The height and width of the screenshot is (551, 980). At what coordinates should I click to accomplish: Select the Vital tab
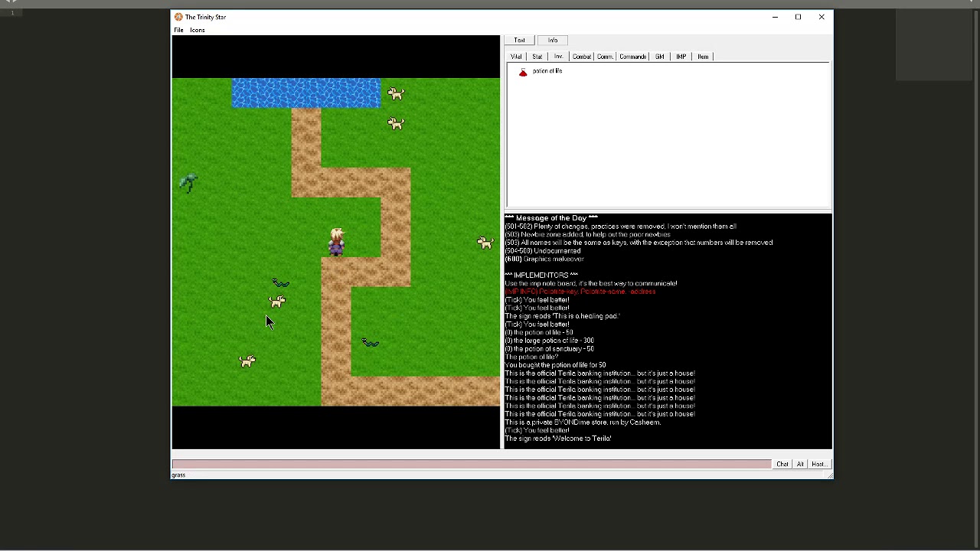(516, 57)
